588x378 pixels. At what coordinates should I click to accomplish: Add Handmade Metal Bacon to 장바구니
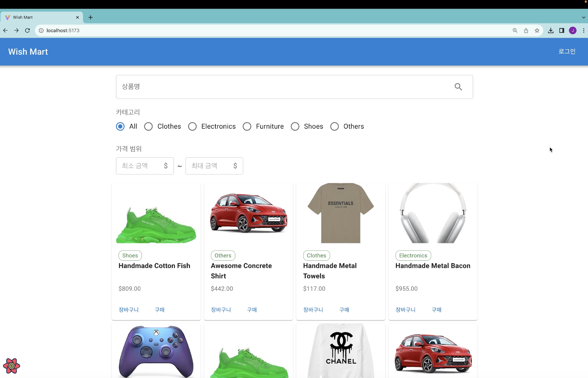coord(405,310)
